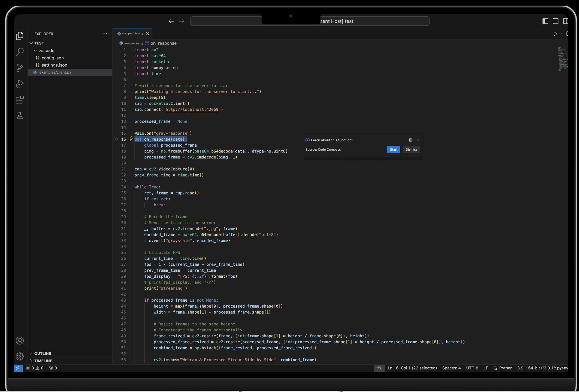Click Ln 16, Col 1 cursor position

(x=412, y=368)
